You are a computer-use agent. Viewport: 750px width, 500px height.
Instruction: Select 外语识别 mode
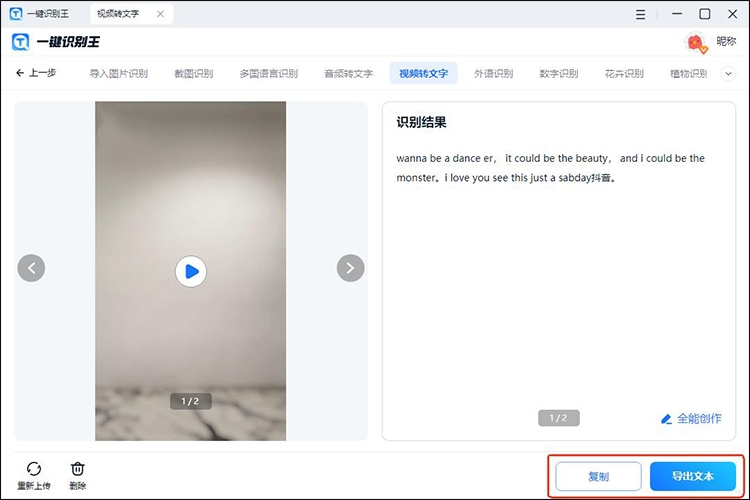click(494, 74)
